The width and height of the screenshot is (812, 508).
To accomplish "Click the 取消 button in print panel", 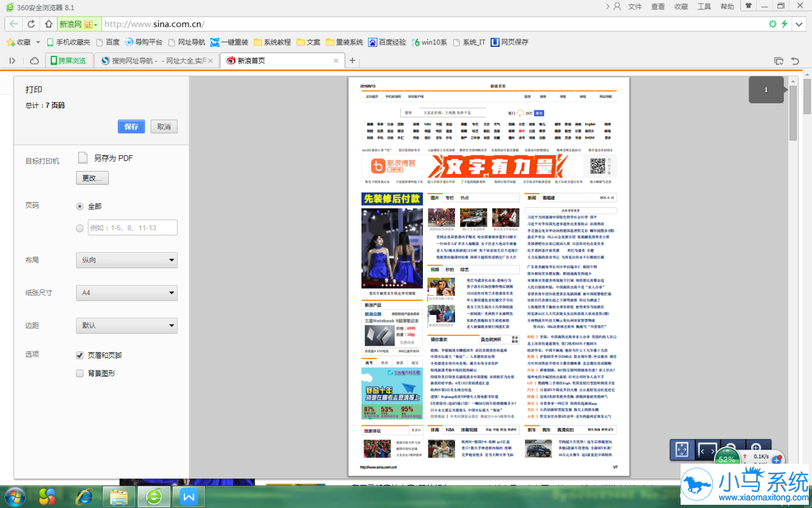I will 164,126.
